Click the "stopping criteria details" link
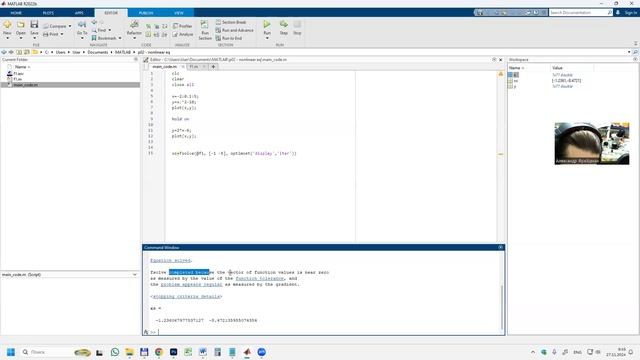 pos(186,296)
